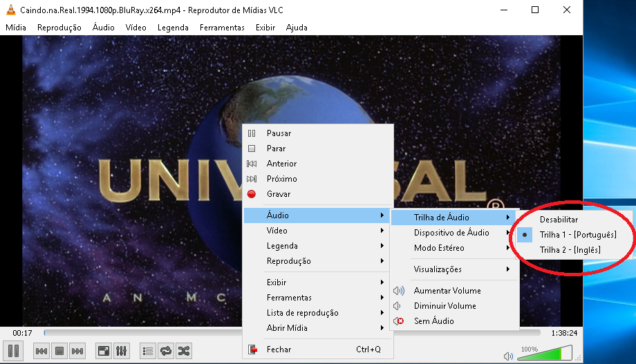Open the Legenda menu in menu bar
Image resolution: width=636 pixels, height=364 pixels.
[173, 28]
